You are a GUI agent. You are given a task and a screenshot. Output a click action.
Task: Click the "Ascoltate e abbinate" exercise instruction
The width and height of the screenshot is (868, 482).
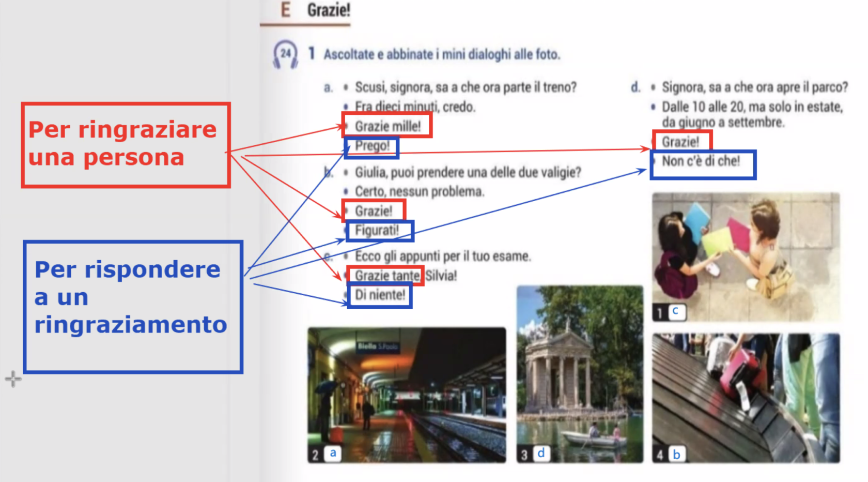442,54
